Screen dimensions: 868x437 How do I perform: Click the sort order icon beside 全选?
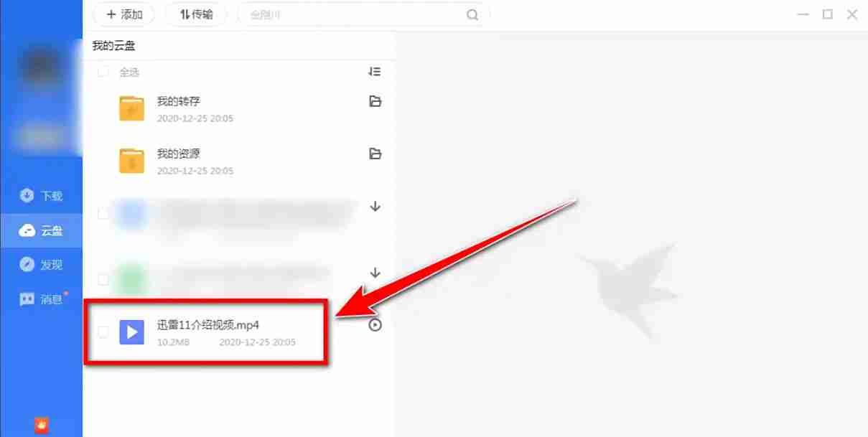coord(374,72)
